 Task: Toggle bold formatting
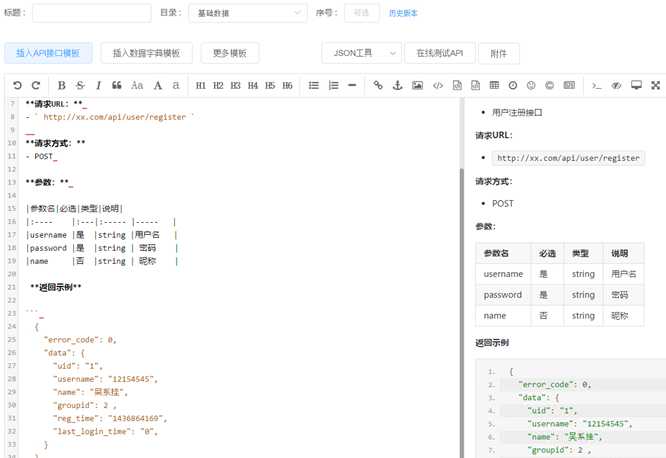coord(62,85)
